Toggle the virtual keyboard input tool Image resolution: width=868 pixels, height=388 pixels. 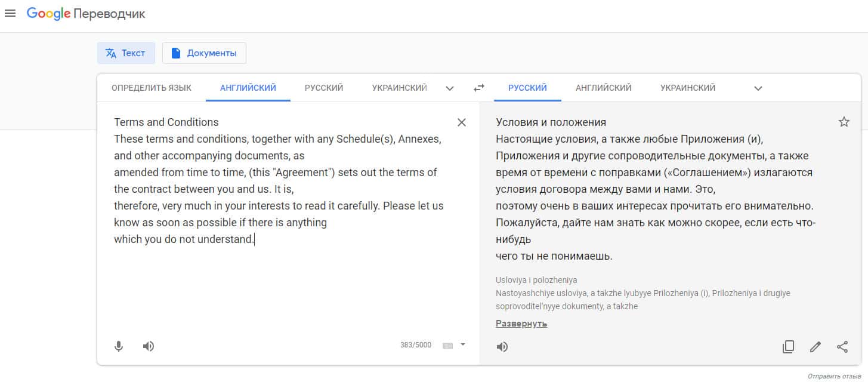coord(448,346)
